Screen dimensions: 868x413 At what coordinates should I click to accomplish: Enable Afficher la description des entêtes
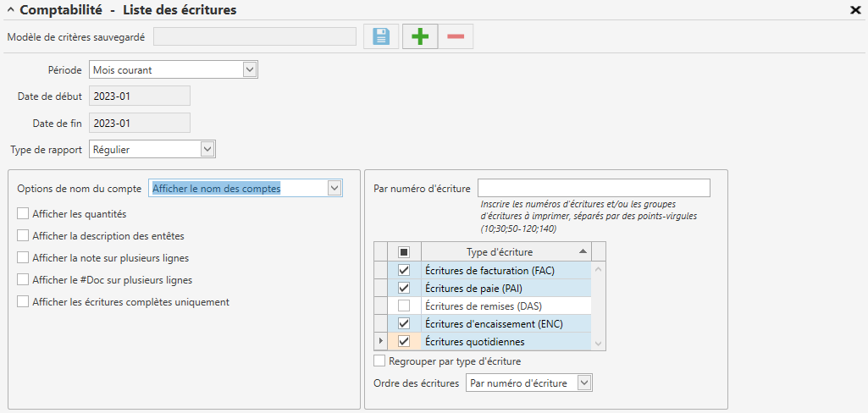tap(23, 235)
